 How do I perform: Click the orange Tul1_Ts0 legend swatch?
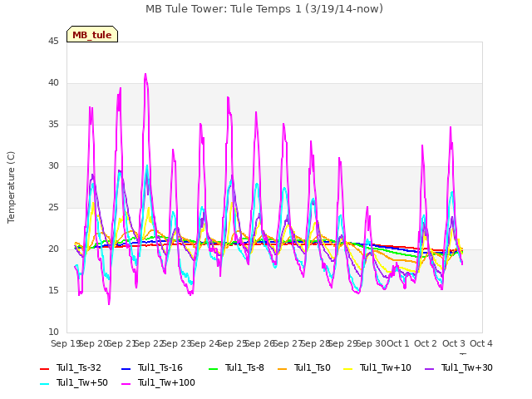click(283, 368)
